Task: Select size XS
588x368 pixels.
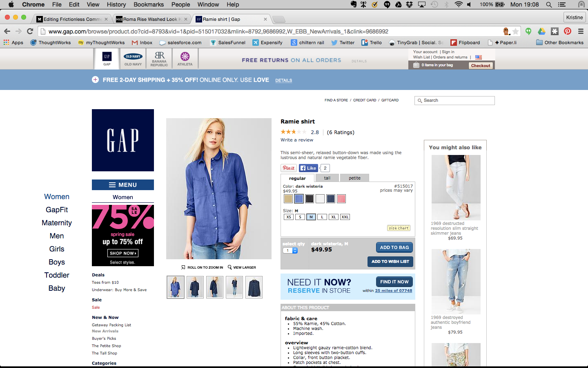Action: click(x=289, y=217)
